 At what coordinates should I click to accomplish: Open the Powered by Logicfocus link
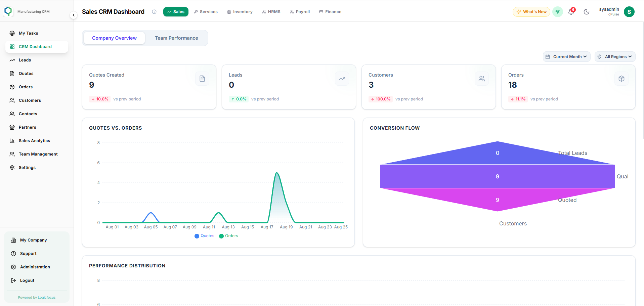37,298
